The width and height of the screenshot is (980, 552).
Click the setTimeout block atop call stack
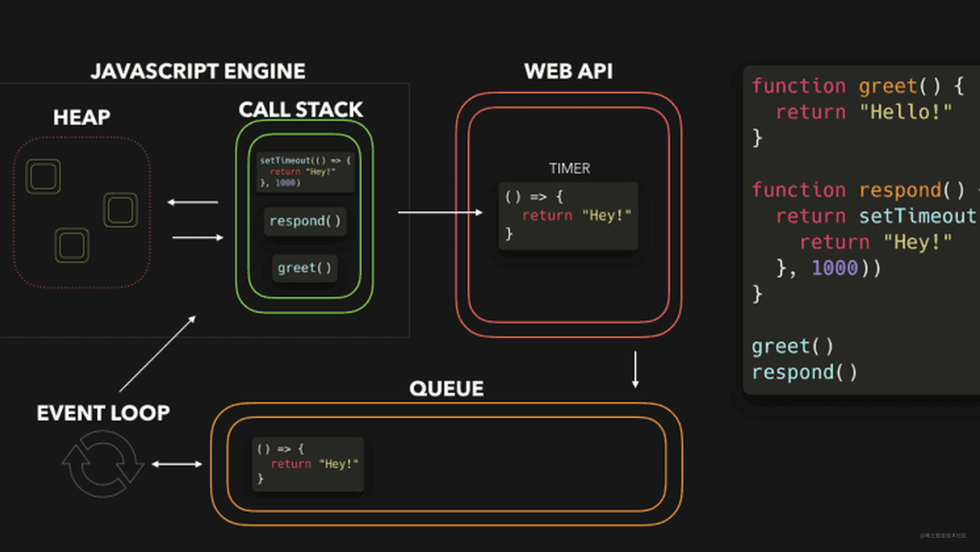tap(305, 172)
